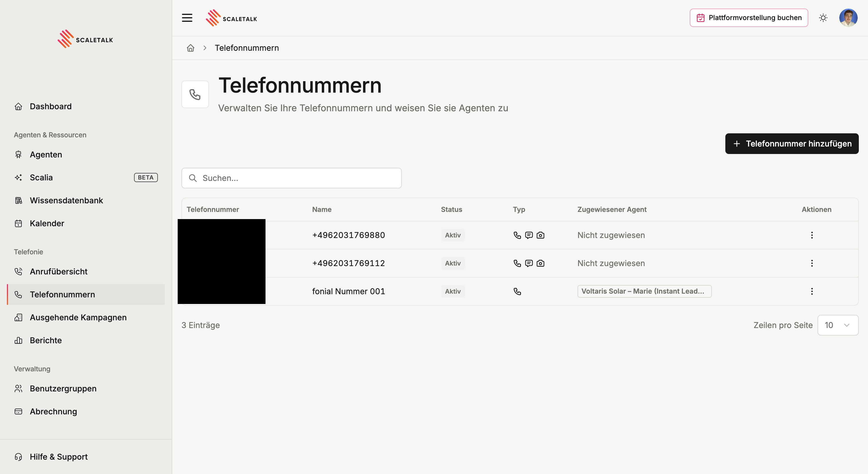Open the Zeilen pro Seite dropdown
Screen dimensions: 868x474
[838, 325]
